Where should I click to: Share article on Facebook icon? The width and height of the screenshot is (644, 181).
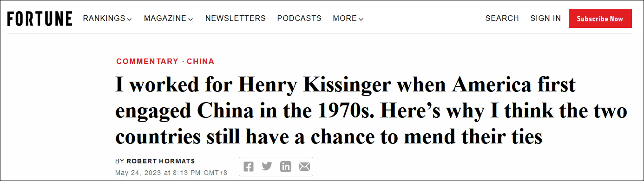(x=249, y=166)
